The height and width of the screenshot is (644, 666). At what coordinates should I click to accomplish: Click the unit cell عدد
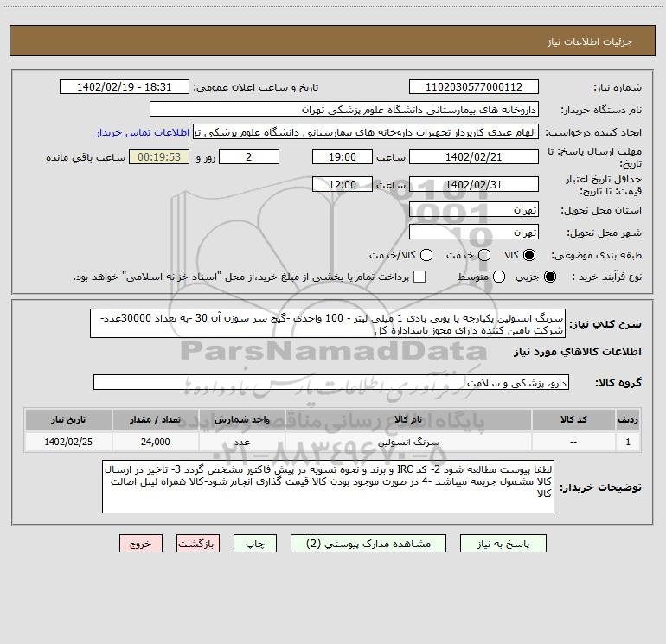pyautogui.click(x=241, y=442)
